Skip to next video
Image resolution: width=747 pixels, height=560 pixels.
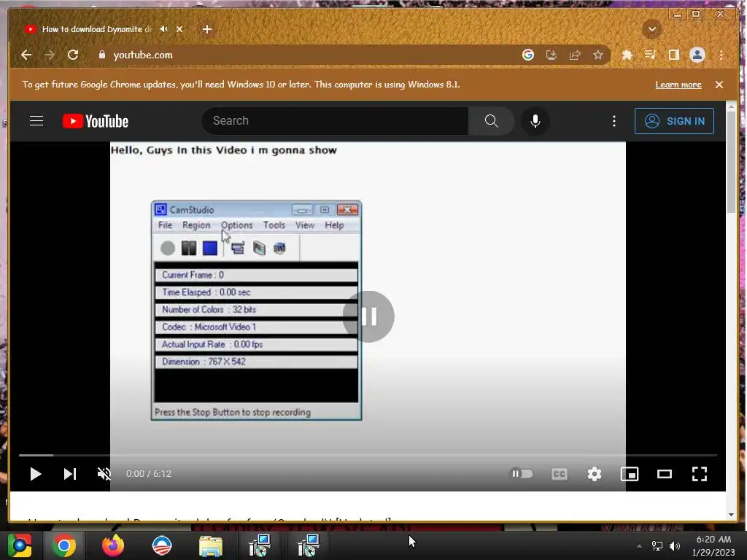69,474
